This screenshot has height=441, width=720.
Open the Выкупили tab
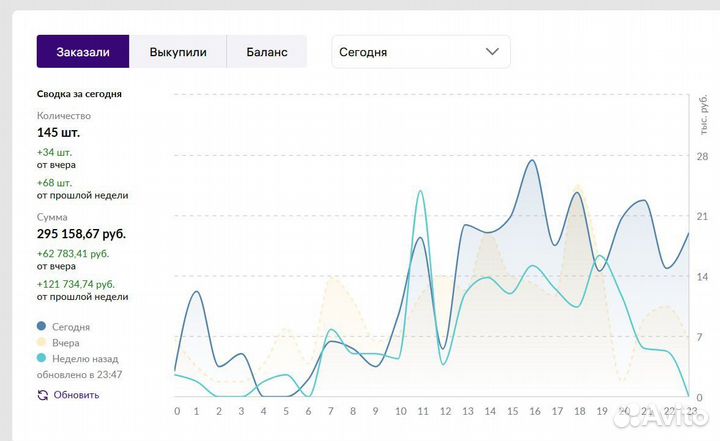click(x=178, y=52)
